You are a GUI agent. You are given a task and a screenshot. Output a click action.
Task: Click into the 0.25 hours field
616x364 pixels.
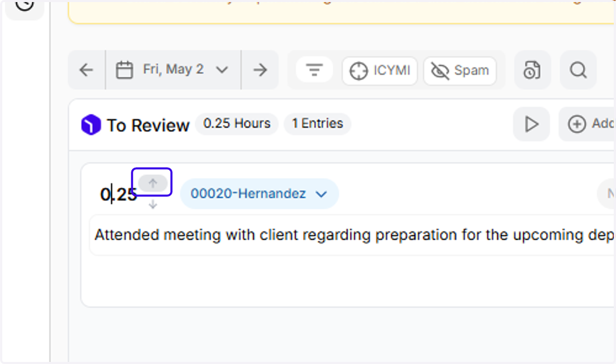[119, 195]
